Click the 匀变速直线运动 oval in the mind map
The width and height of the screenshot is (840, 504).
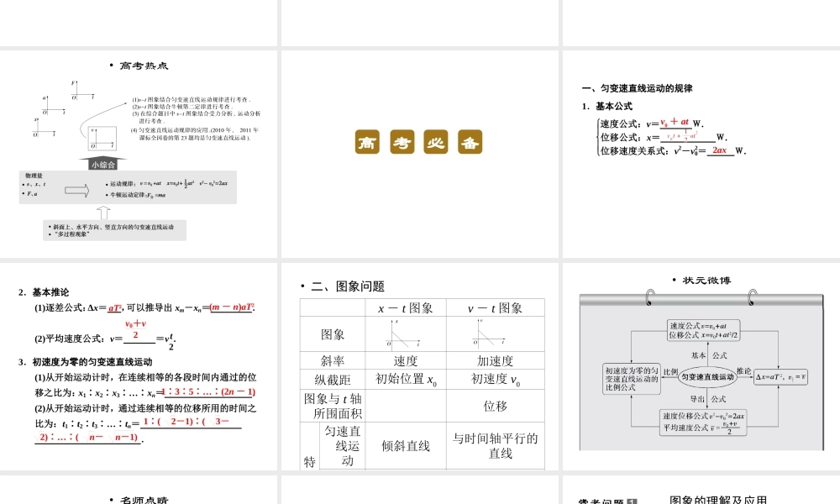[707, 376]
